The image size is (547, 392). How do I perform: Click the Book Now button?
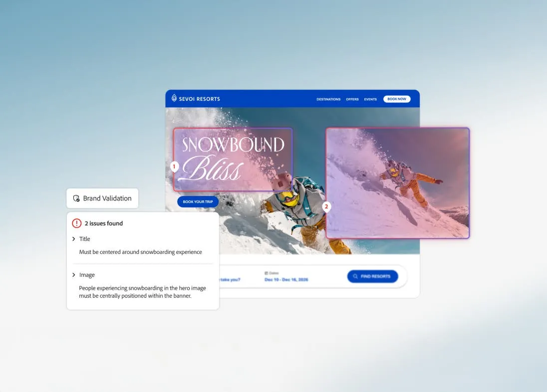click(x=397, y=99)
